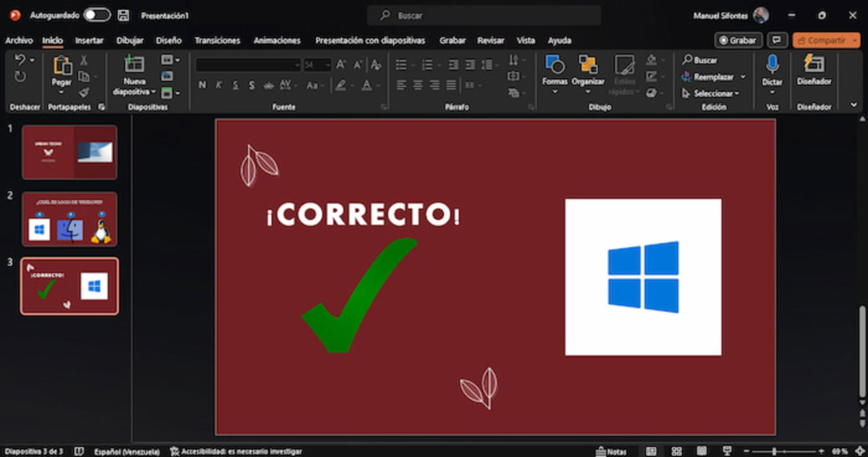
Task: Switch to reading view icon
Action: (x=701, y=451)
